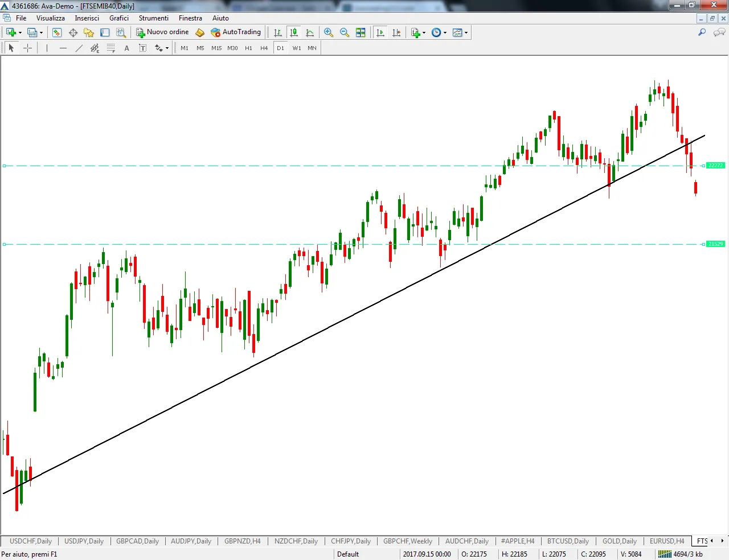Switch to the #APPLE,H4 chart tab

518,541
